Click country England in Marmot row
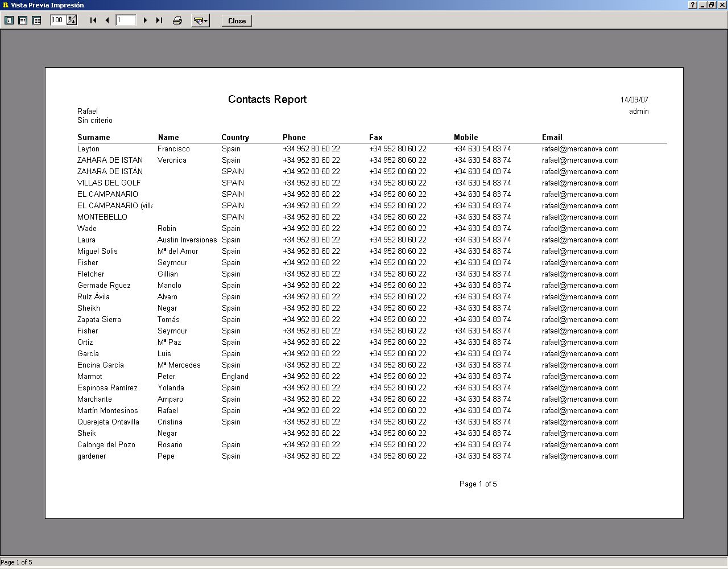The height and width of the screenshot is (569, 728). (x=235, y=377)
